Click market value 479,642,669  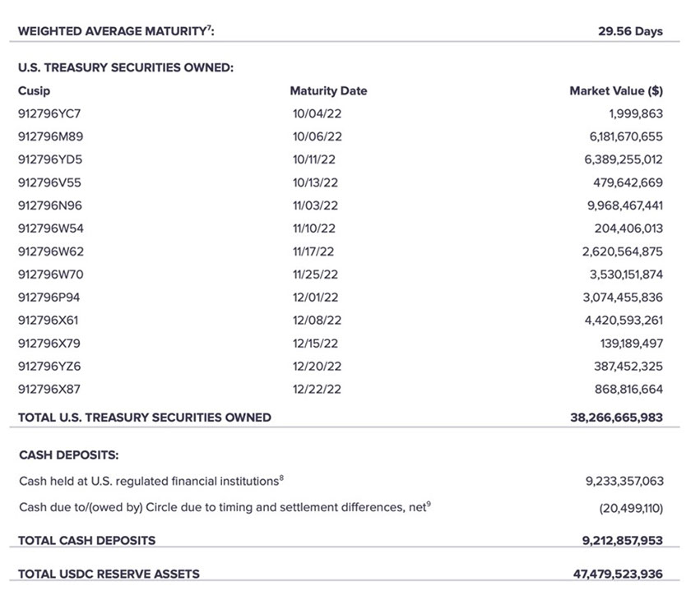[628, 182]
